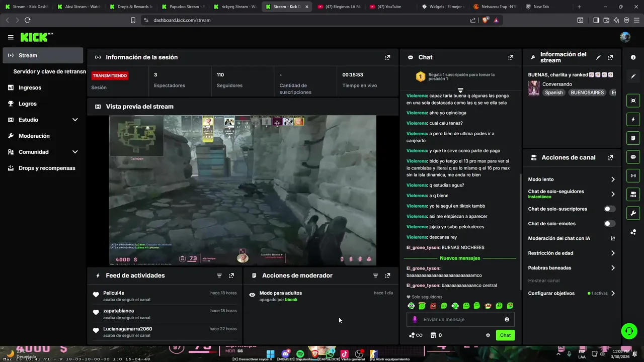Switch to the Drops & Rewards browser tab
The width and height of the screenshot is (644, 362).
point(131,7)
